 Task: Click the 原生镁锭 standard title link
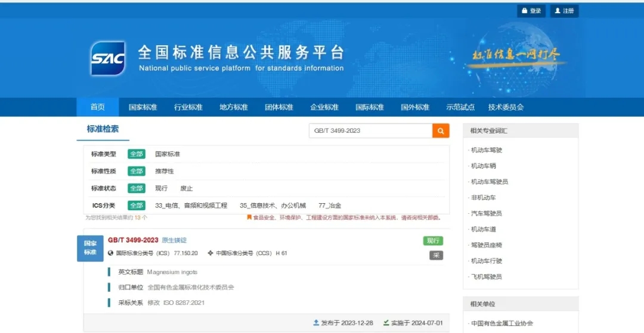click(174, 240)
